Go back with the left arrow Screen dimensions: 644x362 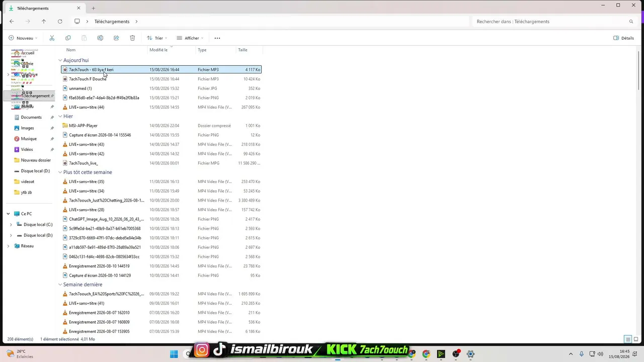[12, 22]
